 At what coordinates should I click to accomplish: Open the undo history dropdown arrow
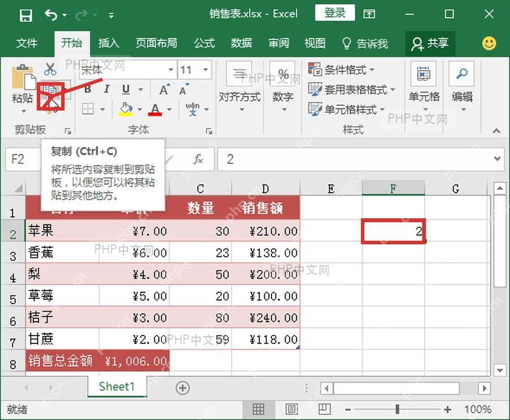[x=65, y=15]
